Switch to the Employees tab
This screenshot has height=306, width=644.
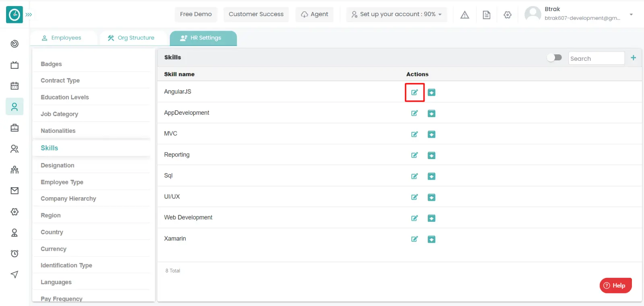pos(62,38)
